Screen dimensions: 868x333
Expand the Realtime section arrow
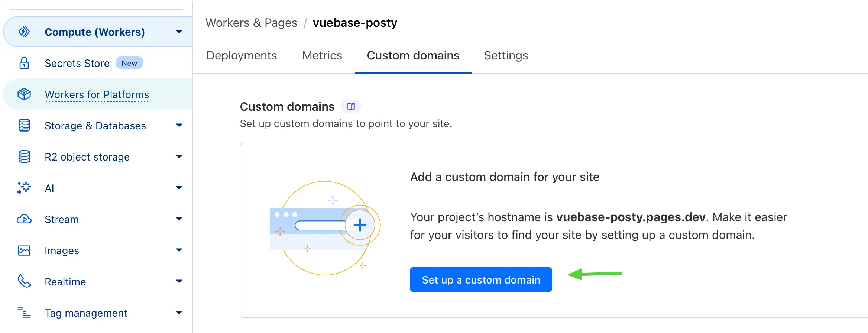[x=179, y=281]
